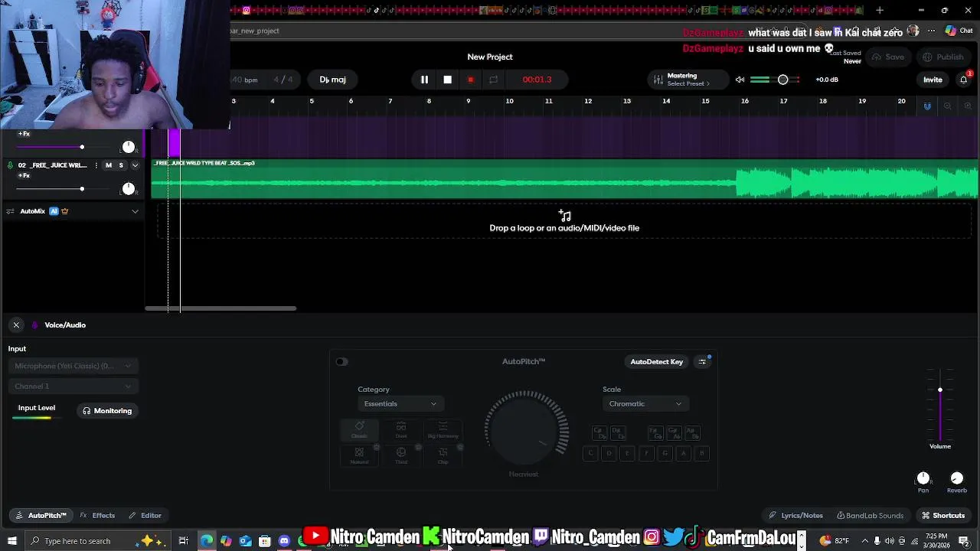Click the bpm tempo field
Viewport: 980px width, 551px height.
coord(245,80)
